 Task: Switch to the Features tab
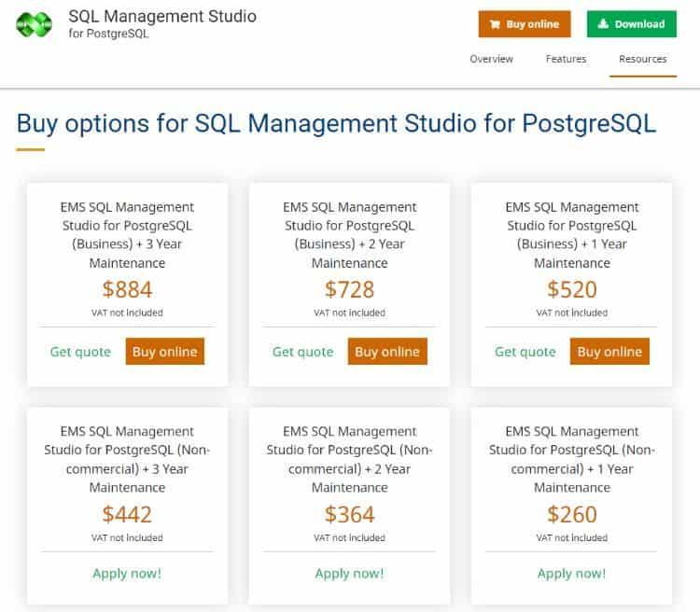566,59
